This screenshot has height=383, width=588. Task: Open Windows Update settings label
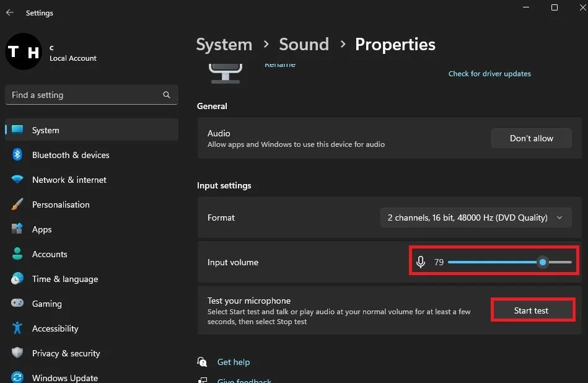pos(65,378)
